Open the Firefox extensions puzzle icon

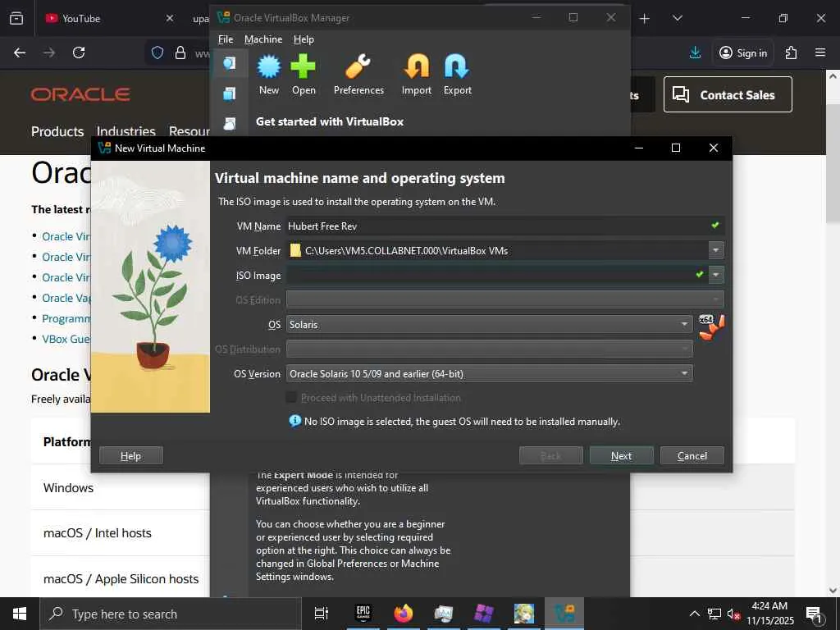[x=791, y=52]
